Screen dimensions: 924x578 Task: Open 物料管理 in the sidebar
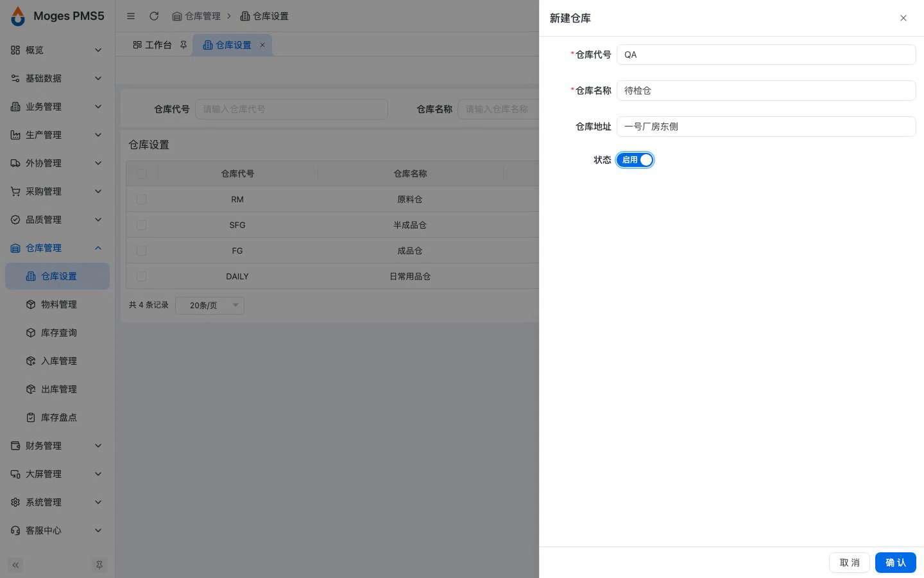[57, 304]
